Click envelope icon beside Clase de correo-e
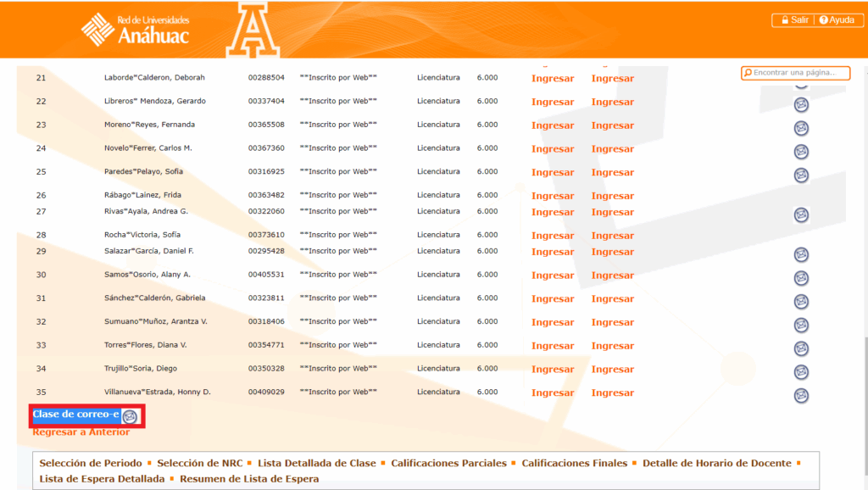The width and height of the screenshot is (868, 490). coord(129,416)
